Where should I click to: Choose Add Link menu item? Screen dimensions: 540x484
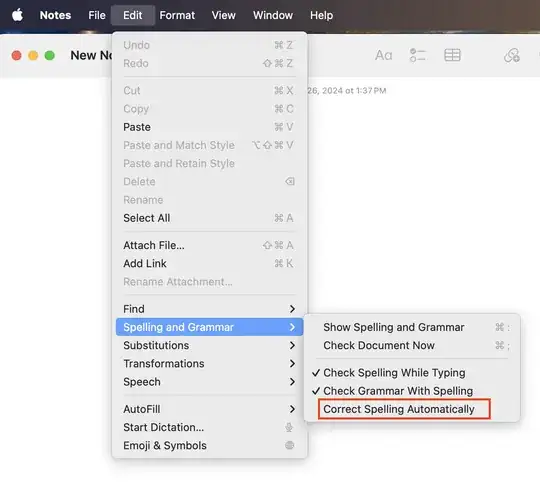click(209, 264)
